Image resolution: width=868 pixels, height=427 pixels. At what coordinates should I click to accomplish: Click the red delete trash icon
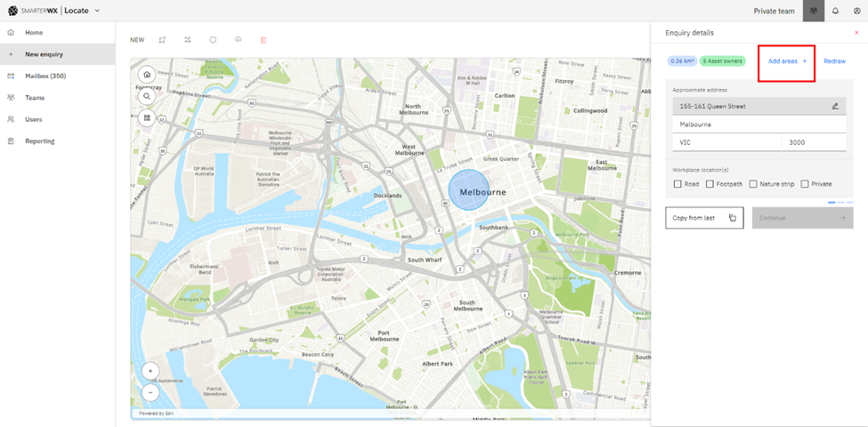point(264,40)
